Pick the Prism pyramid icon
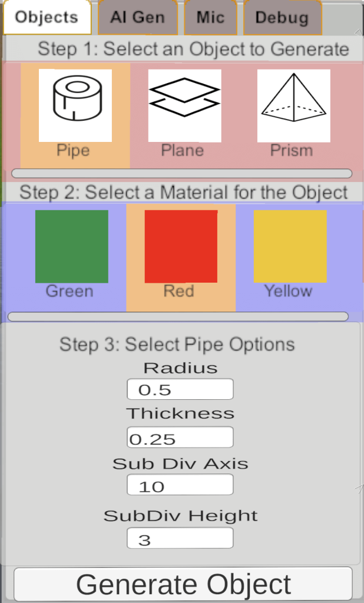Image resolution: width=364 pixels, height=603 pixels. [x=293, y=106]
